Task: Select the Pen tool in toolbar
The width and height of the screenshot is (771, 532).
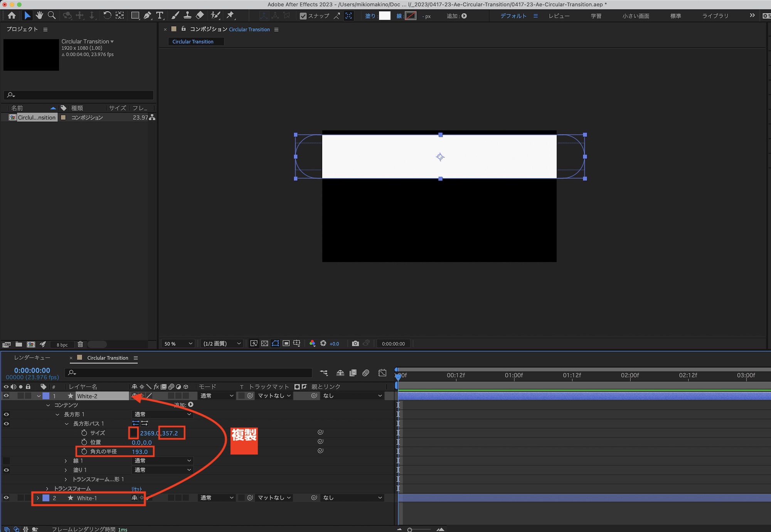Action: [147, 15]
